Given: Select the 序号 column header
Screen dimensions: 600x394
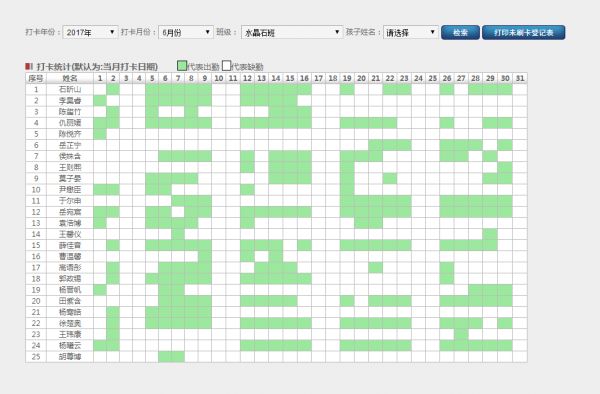Looking at the screenshot, I should pyautogui.click(x=36, y=78).
